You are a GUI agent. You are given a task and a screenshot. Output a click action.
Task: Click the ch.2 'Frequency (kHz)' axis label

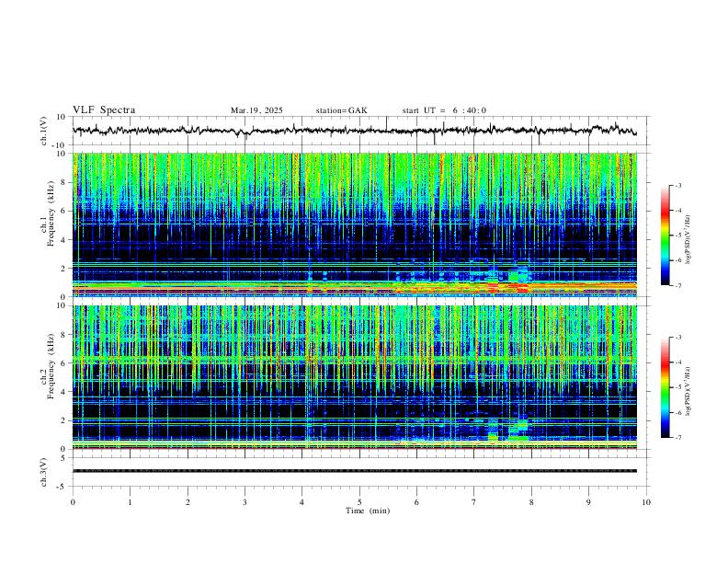(51, 366)
